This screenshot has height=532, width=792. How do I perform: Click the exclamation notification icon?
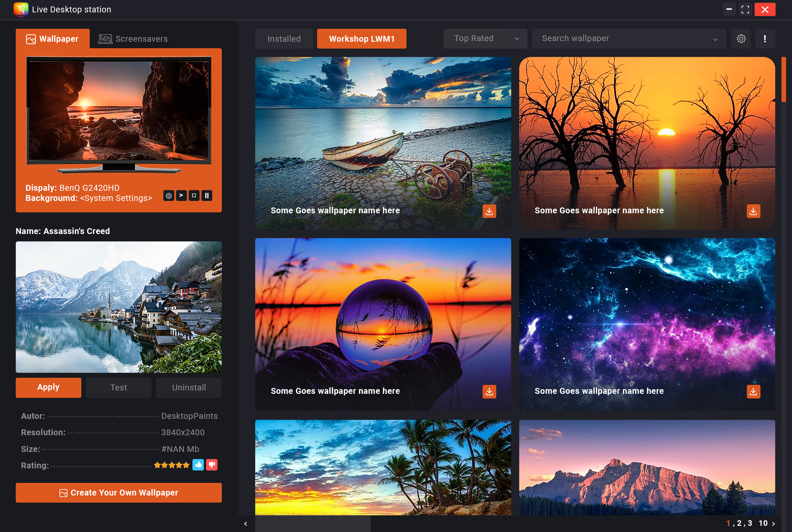click(765, 38)
